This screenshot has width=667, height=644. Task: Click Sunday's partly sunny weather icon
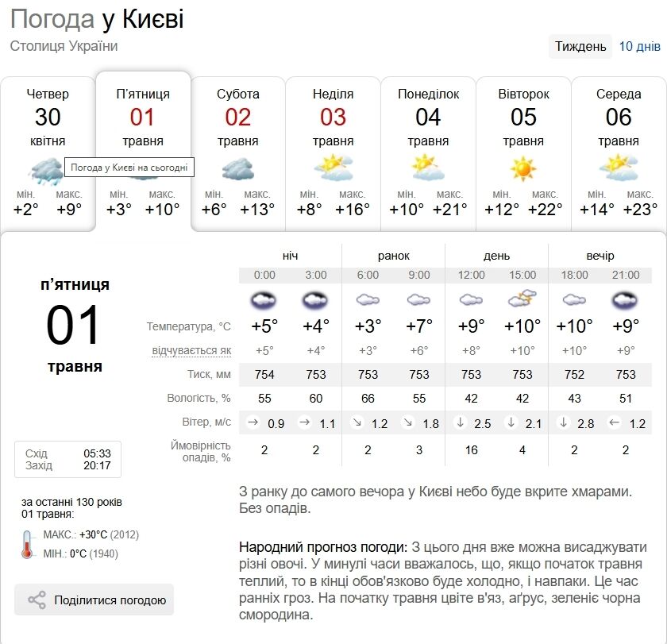tap(333, 168)
